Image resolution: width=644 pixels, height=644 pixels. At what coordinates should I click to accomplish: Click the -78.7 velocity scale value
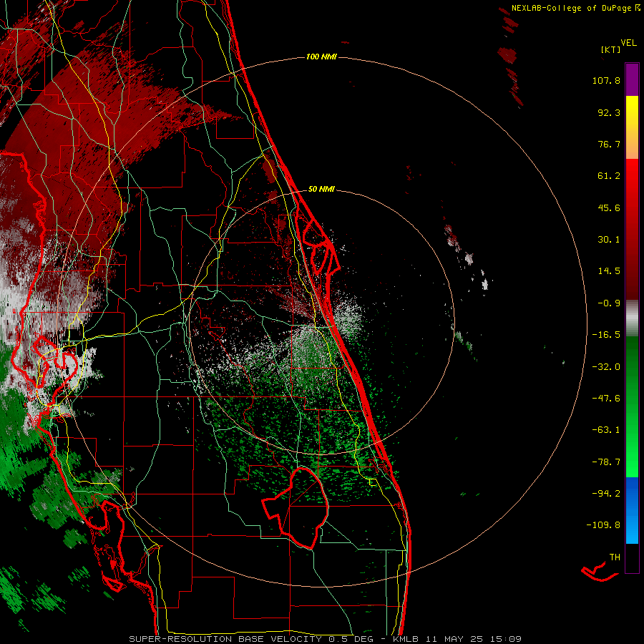pyautogui.click(x=606, y=462)
